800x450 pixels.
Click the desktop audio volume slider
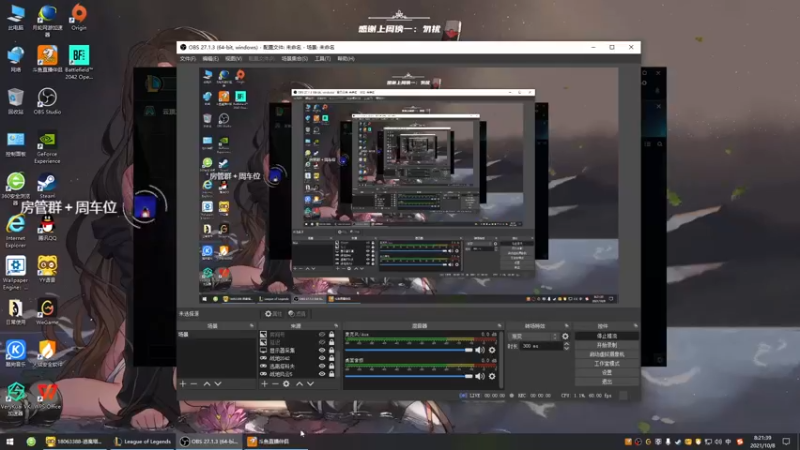409,376
